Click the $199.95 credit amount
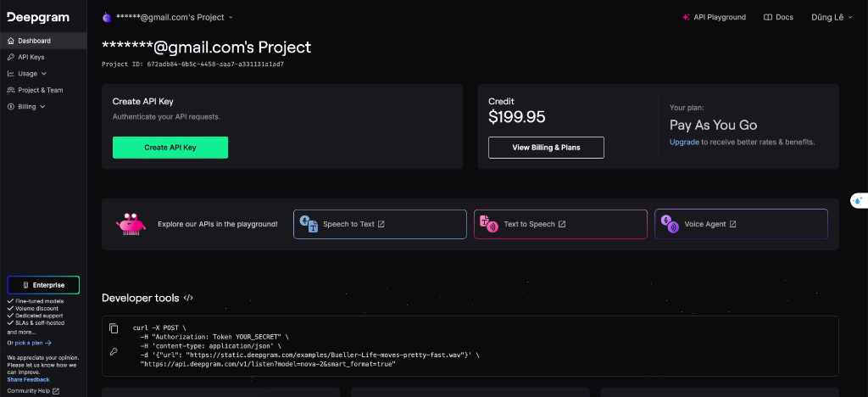The image size is (868, 397). click(516, 117)
